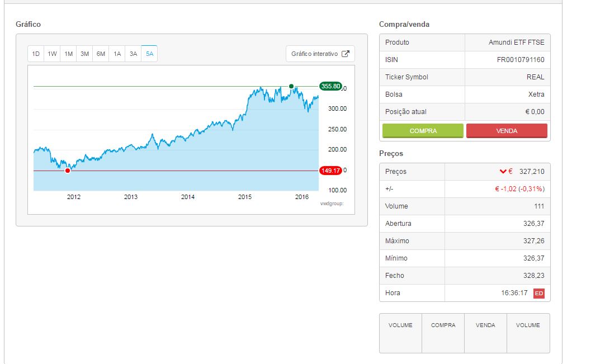605x364 pixels.
Task: Click the 355.80 high price label
Action: click(x=330, y=86)
